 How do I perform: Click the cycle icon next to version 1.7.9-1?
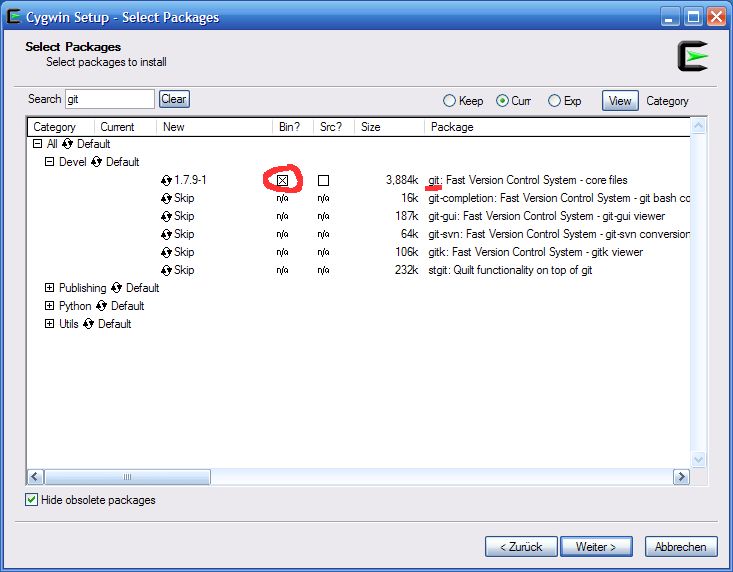click(x=166, y=180)
